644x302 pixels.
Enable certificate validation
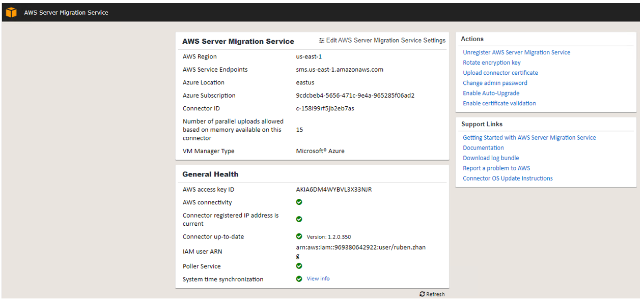point(499,103)
